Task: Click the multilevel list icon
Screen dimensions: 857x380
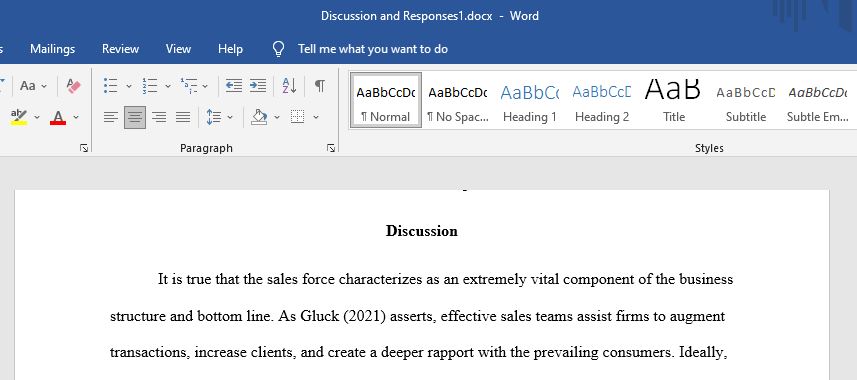Action: (x=189, y=86)
